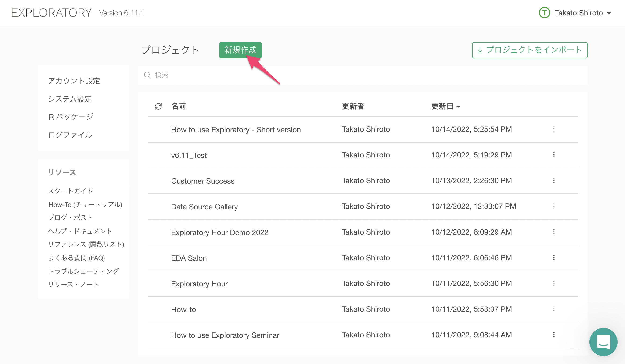Click the user avatar T icon
This screenshot has height=364, width=625.
pos(544,13)
